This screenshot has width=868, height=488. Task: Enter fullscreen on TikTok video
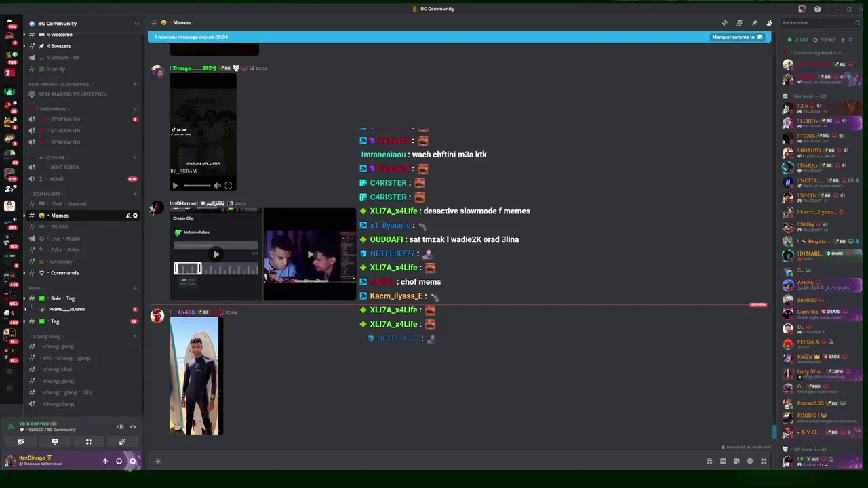pos(229,186)
